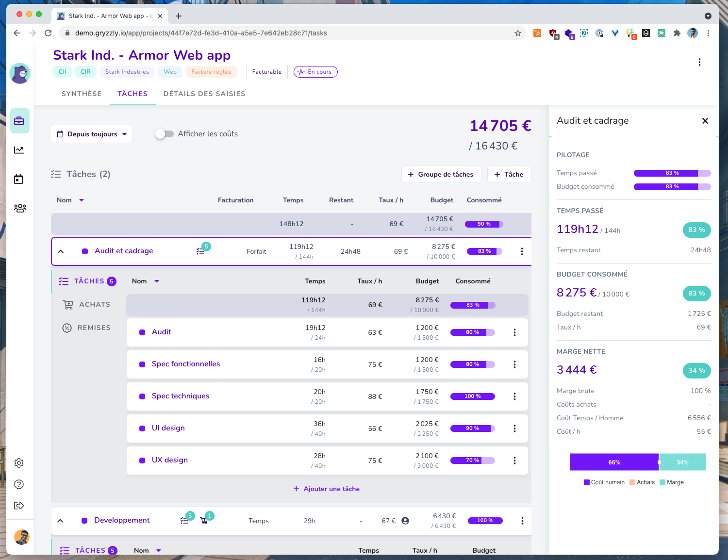The image size is (728, 560).
Task: Click the Groupe de tâches button
Action: coord(441,174)
